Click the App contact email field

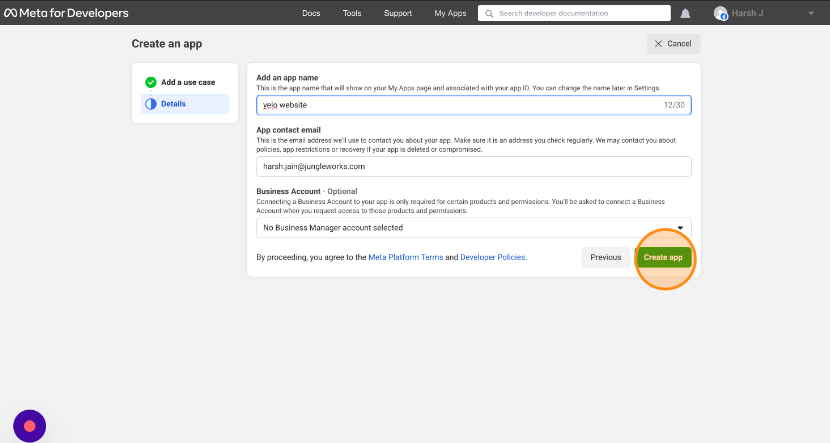[474, 166]
